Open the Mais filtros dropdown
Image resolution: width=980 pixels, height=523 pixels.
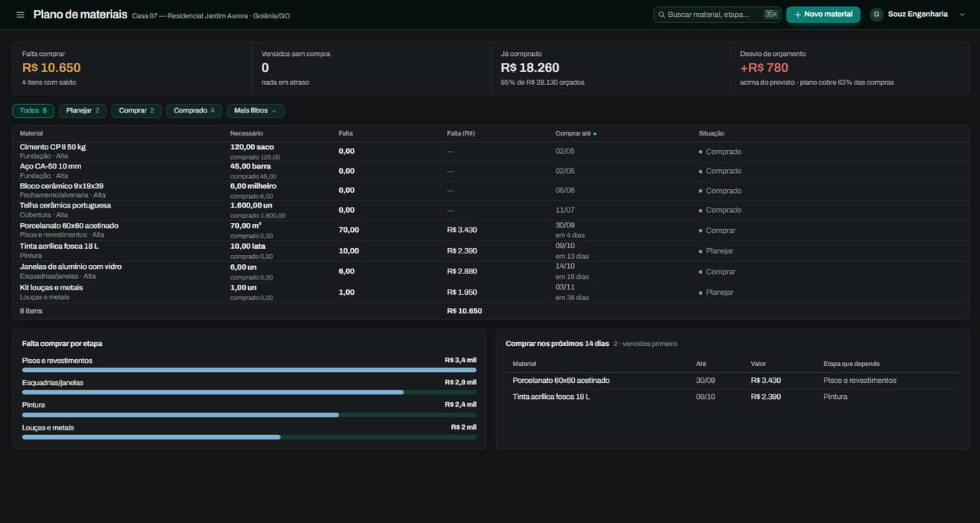pos(256,111)
